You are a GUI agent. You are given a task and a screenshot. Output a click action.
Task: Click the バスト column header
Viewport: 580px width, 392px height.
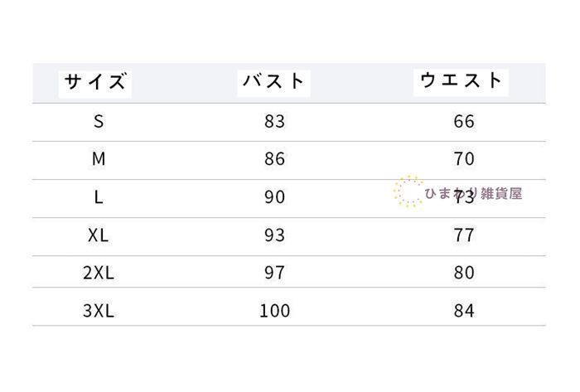(x=274, y=82)
